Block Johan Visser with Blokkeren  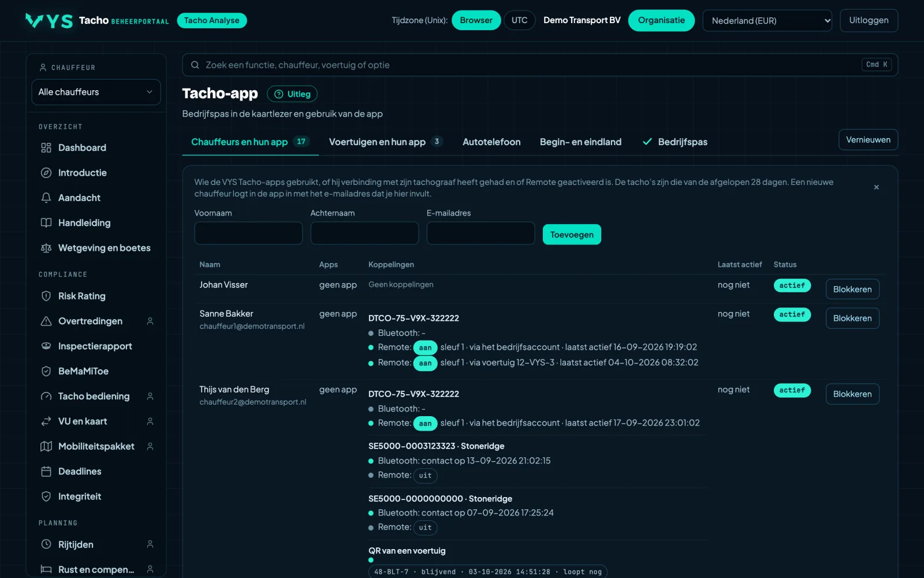pyautogui.click(x=852, y=289)
